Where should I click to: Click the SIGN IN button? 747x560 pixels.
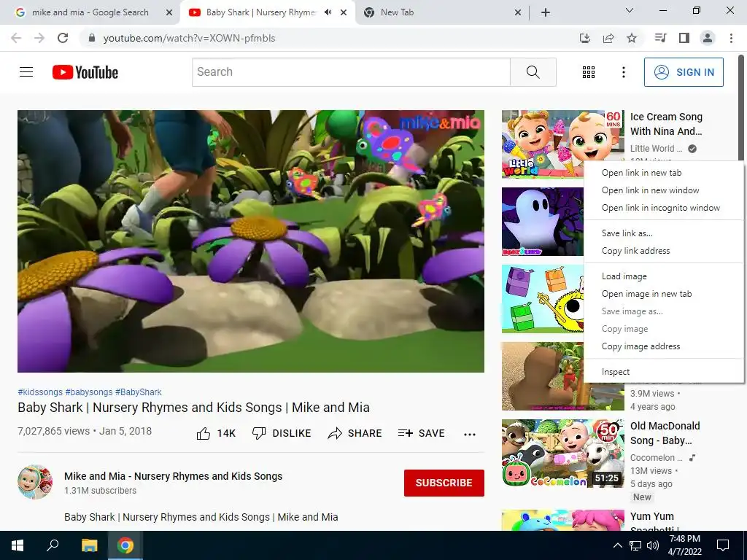[684, 72]
